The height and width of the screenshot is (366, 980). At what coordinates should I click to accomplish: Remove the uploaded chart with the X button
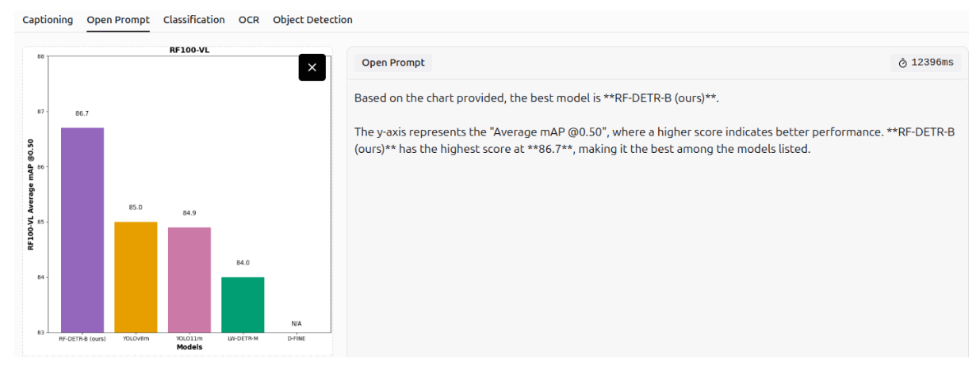pyautogui.click(x=312, y=67)
